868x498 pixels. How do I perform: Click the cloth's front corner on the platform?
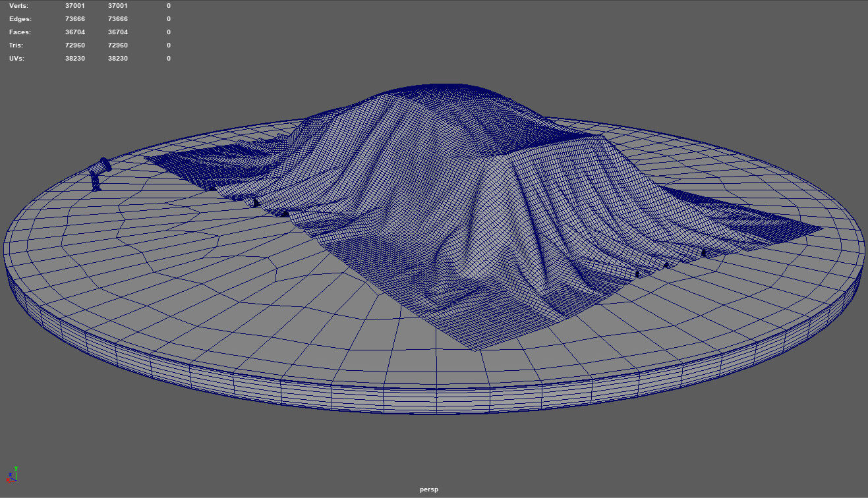[476, 348]
